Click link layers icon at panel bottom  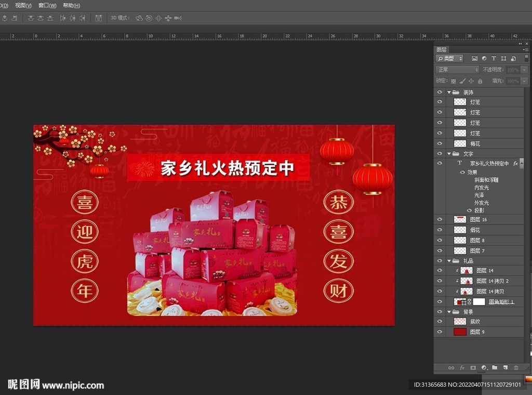coord(451,367)
